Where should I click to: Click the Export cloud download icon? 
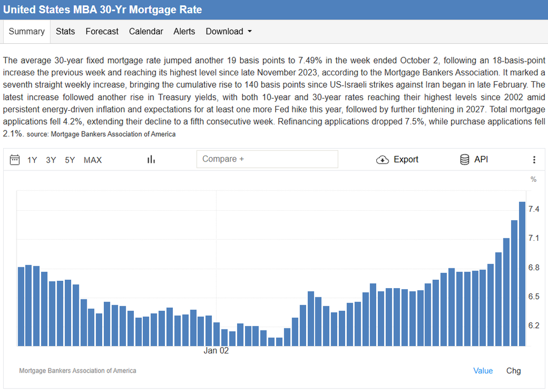click(x=382, y=160)
